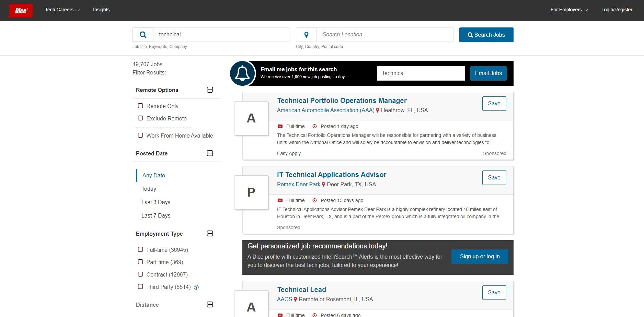Enable Work From Home Available filter
This screenshot has width=644, height=317.
140,135
